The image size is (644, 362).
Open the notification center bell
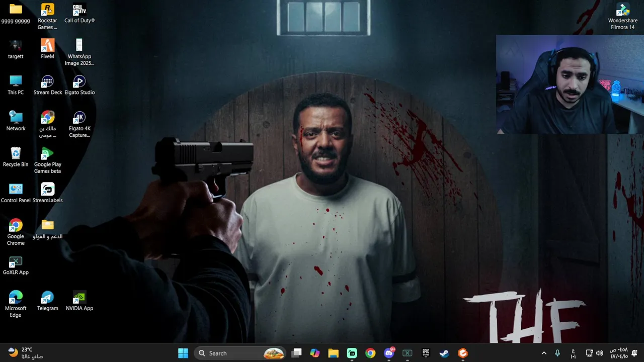tap(635, 353)
